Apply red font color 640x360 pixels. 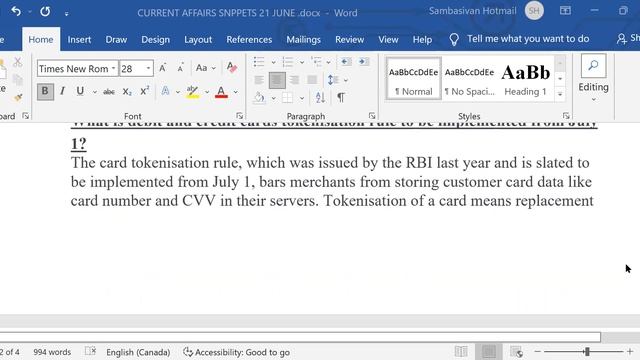221,92
